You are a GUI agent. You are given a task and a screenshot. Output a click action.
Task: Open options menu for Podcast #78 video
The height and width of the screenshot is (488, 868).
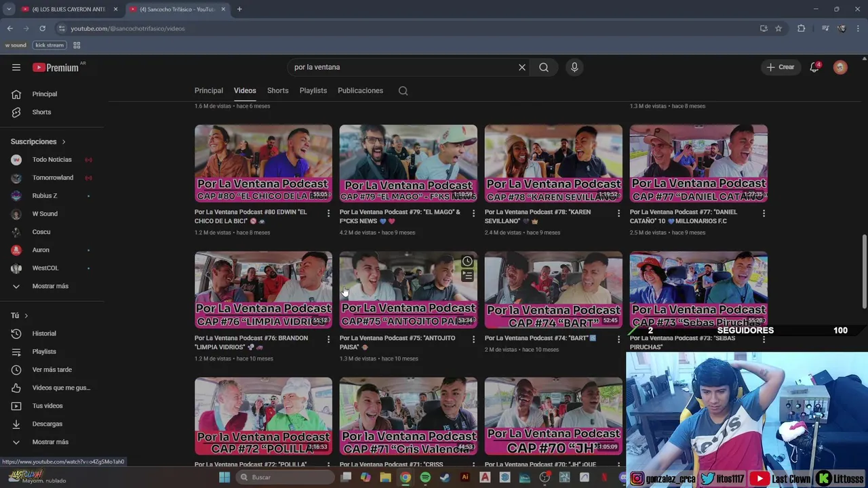[618, 213]
